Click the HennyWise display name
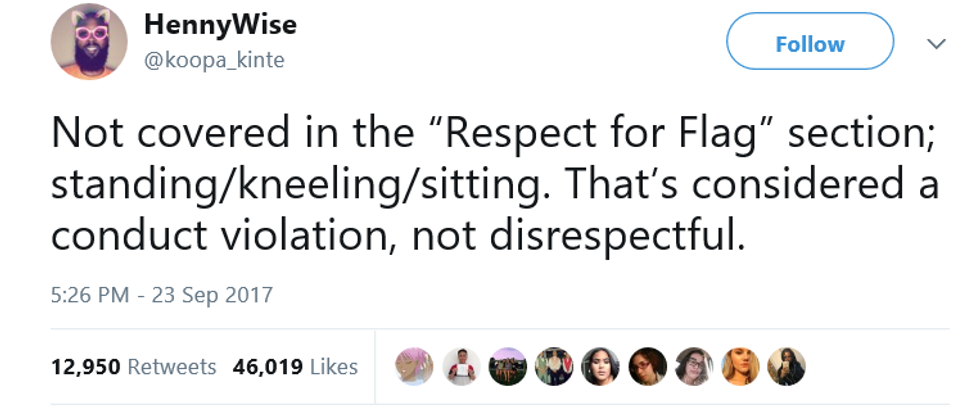 point(220,24)
